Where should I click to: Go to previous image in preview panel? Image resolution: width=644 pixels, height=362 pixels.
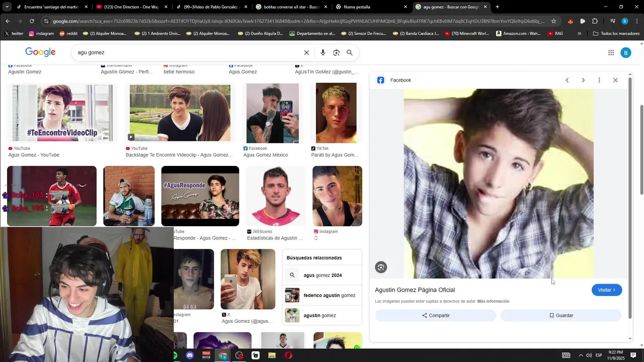pos(567,80)
